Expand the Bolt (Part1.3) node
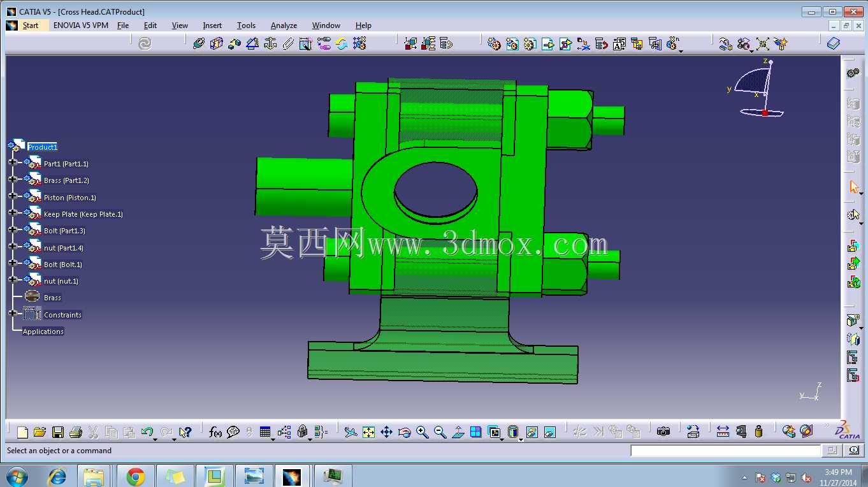The height and width of the screenshot is (487, 868). pyautogui.click(x=12, y=229)
